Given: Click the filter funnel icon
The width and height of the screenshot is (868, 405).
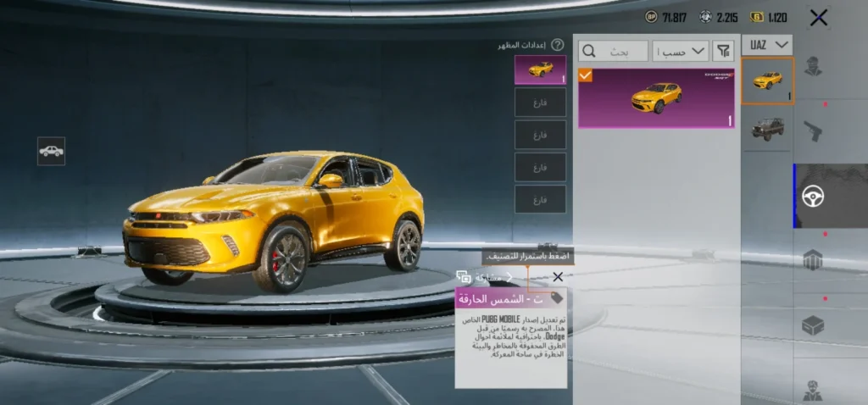Looking at the screenshot, I should pyautogui.click(x=723, y=51).
